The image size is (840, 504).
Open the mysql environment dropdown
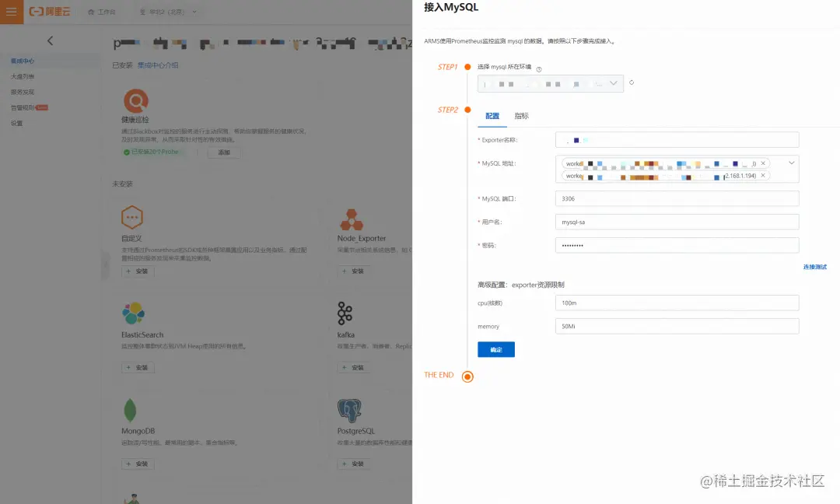(551, 83)
